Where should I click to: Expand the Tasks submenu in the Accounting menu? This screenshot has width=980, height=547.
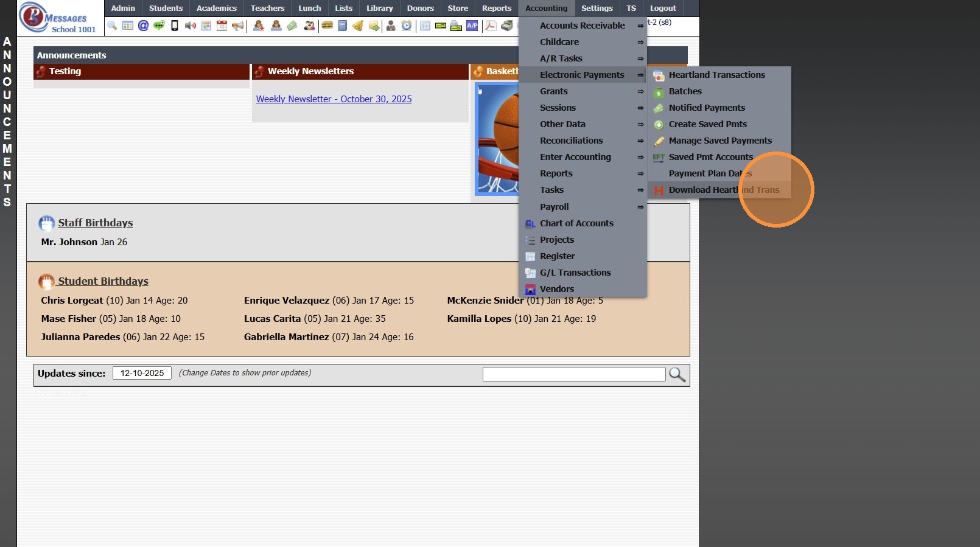coord(583,190)
